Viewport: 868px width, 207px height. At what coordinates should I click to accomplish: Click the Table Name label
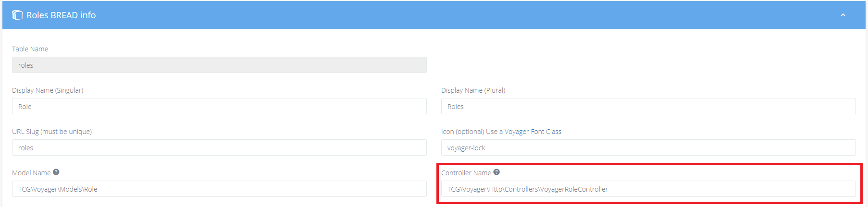click(x=30, y=49)
